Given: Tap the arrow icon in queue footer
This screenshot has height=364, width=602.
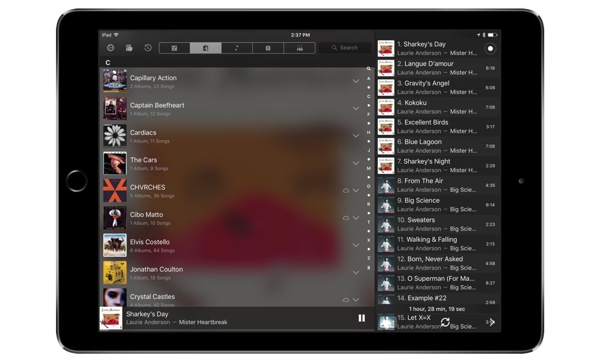Looking at the screenshot, I should (x=492, y=322).
